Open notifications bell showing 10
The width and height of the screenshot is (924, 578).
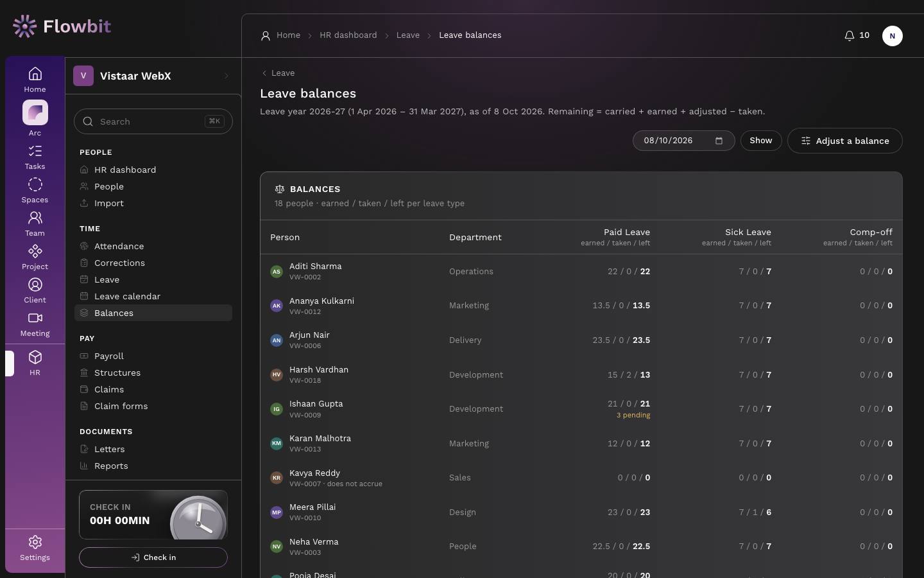[857, 35]
